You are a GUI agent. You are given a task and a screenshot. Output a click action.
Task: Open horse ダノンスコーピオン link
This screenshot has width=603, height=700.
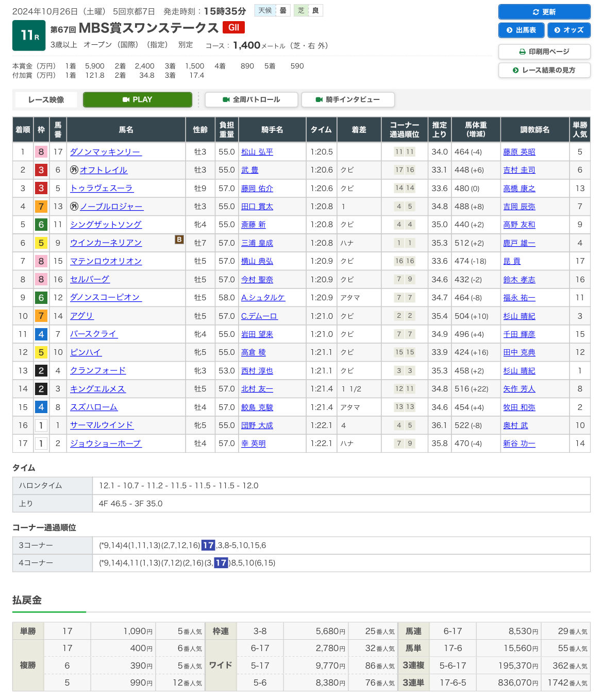coord(106,298)
